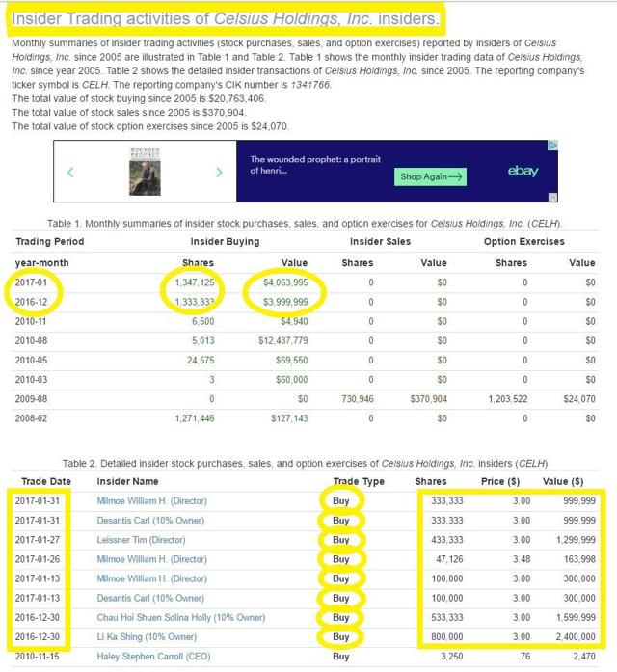Click the 3,250 shares cell

click(451, 657)
